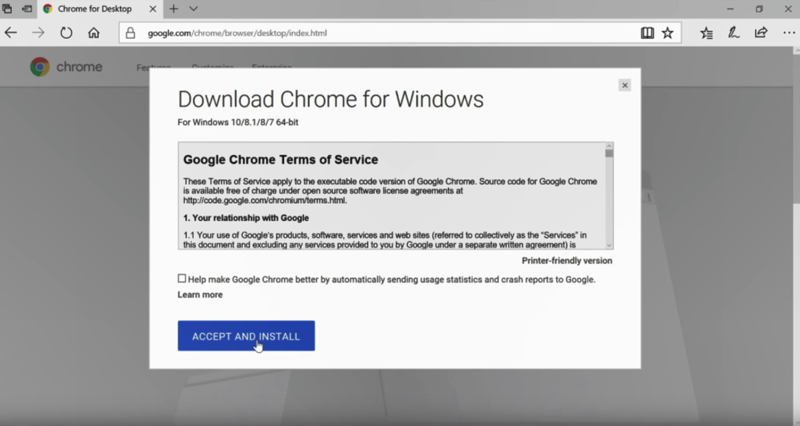Click terms scrollbar up arrow
800x426 pixels.
click(x=609, y=146)
